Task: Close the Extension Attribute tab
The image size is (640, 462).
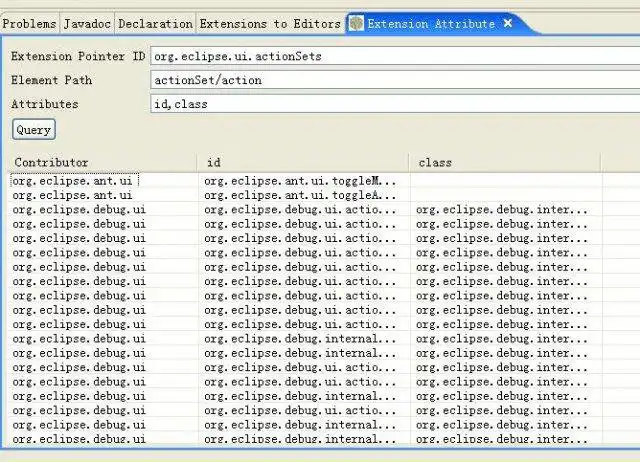Action: (x=508, y=23)
